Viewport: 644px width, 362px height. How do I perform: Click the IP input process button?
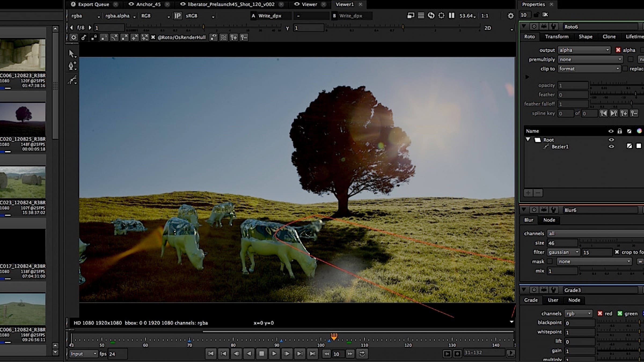(x=177, y=16)
